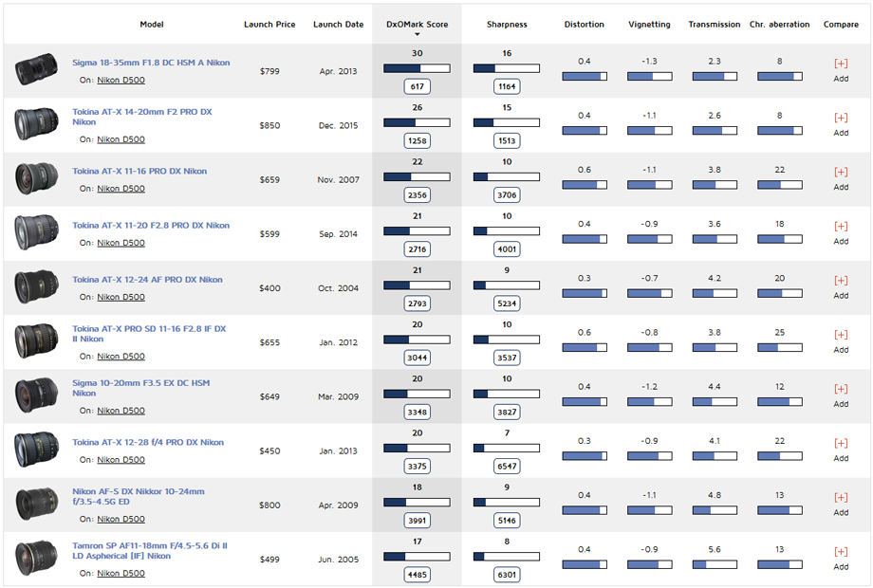The width and height of the screenshot is (873, 588).
Task: Add Tokina AT-X 14-20mm F2 to compare
Action: click(841, 118)
